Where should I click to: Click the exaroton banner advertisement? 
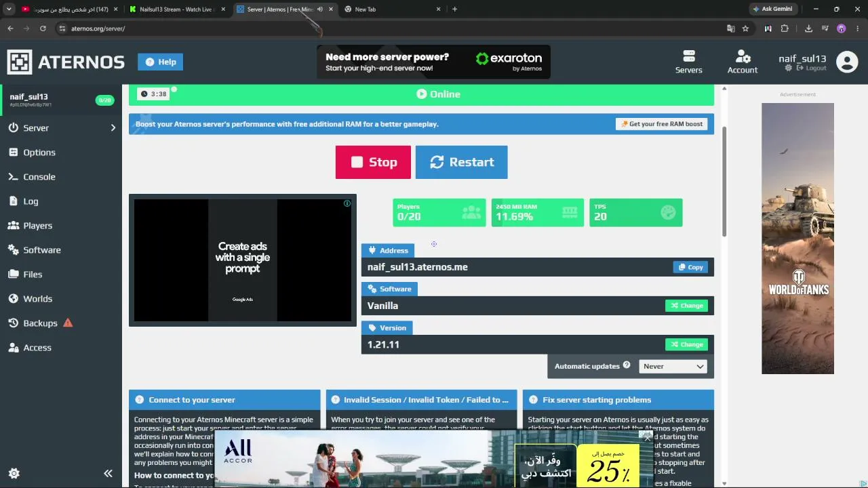coord(434,62)
